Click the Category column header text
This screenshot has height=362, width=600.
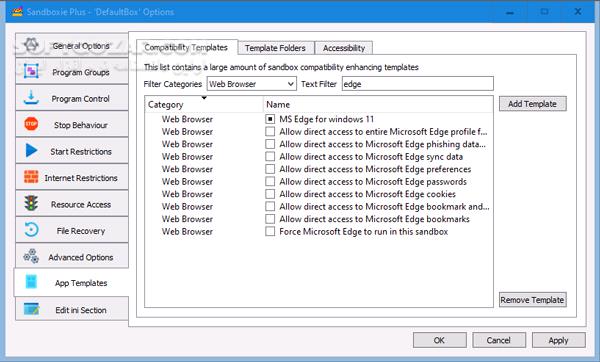(166, 105)
